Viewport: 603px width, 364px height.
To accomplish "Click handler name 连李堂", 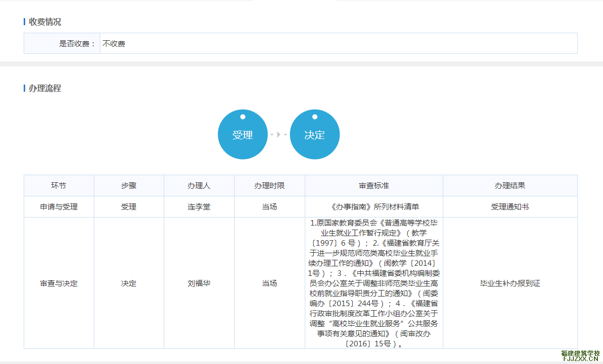I will point(198,207).
